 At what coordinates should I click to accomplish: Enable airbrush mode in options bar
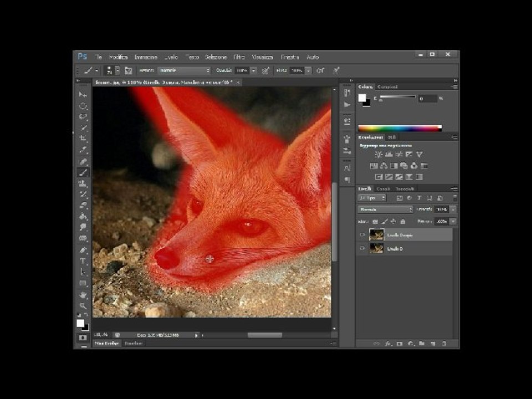(x=320, y=70)
